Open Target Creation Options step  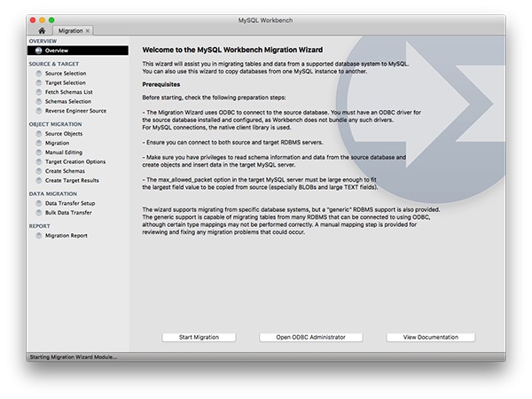(x=75, y=162)
